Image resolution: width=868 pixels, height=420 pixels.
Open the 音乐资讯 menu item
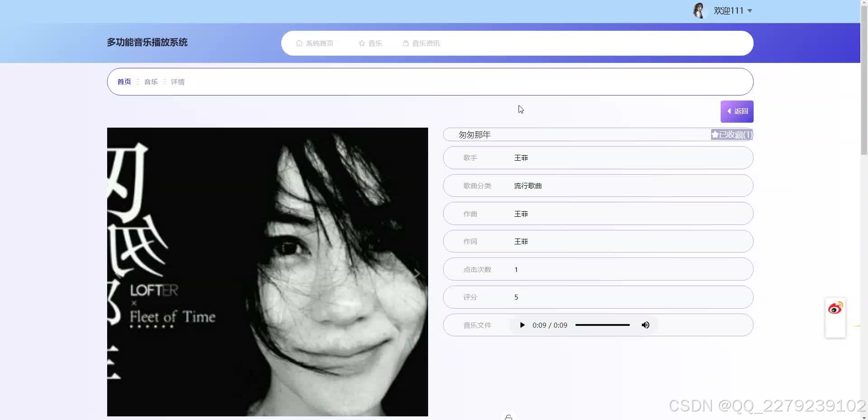[421, 43]
